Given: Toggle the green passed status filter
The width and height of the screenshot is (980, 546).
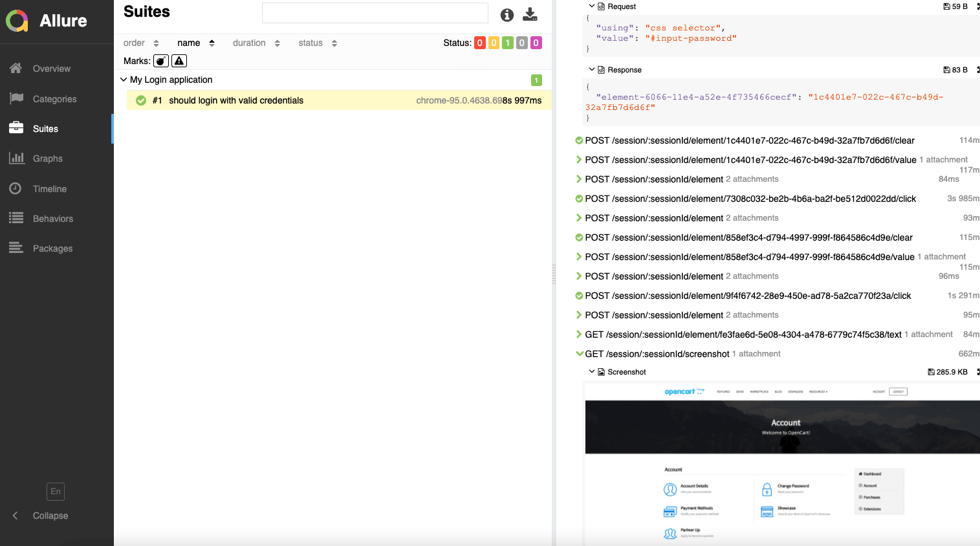Looking at the screenshot, I should coord(508,43).
